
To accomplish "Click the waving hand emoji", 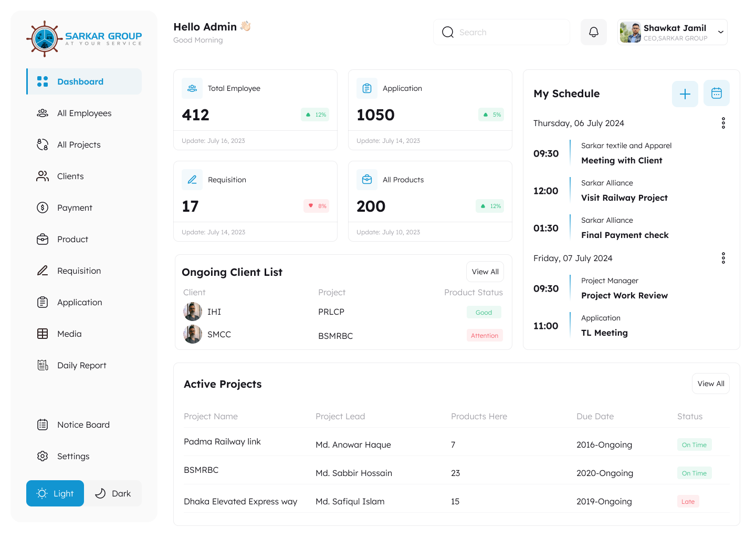I will [x=246, y=26].
